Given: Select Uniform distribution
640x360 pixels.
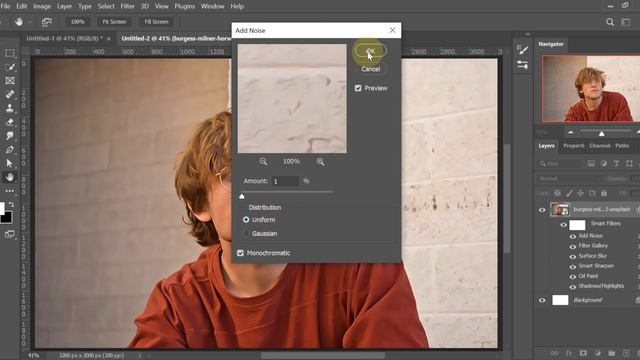Looking at the screenshot, I should click(246, 220).
